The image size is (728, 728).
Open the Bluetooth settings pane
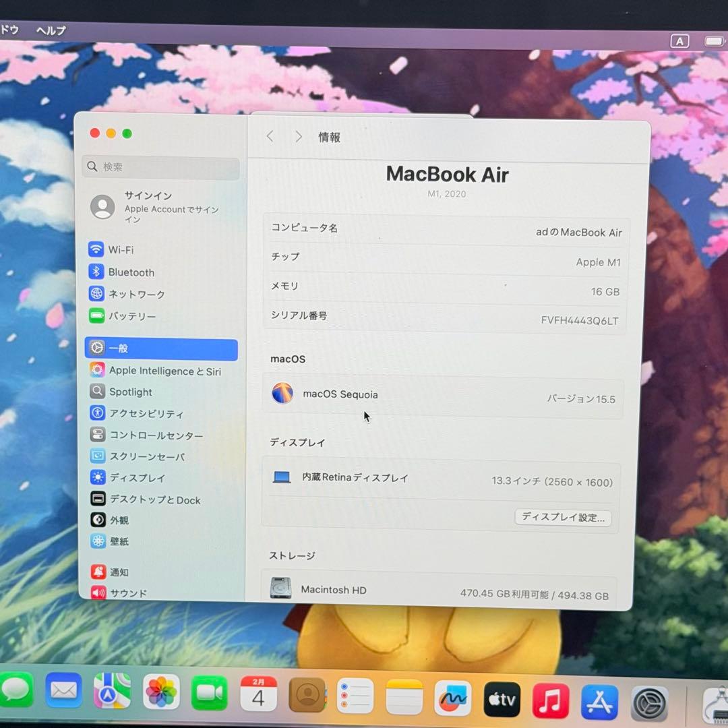(x=131, y=272)
